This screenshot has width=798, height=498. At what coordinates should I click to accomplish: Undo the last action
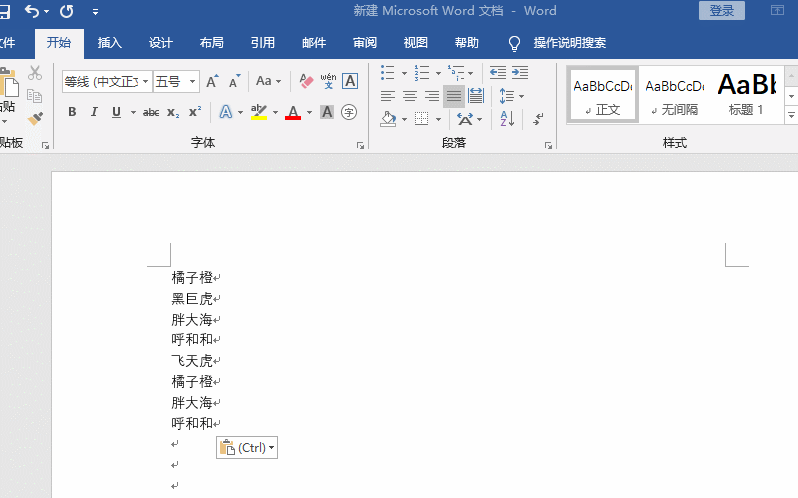tap(32, 11)
